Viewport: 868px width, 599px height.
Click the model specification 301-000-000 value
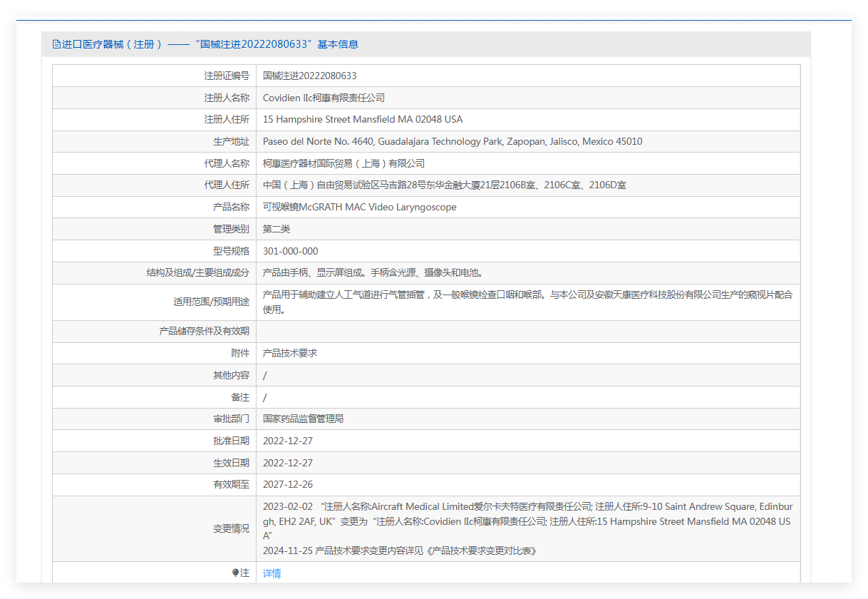point(291,251)
